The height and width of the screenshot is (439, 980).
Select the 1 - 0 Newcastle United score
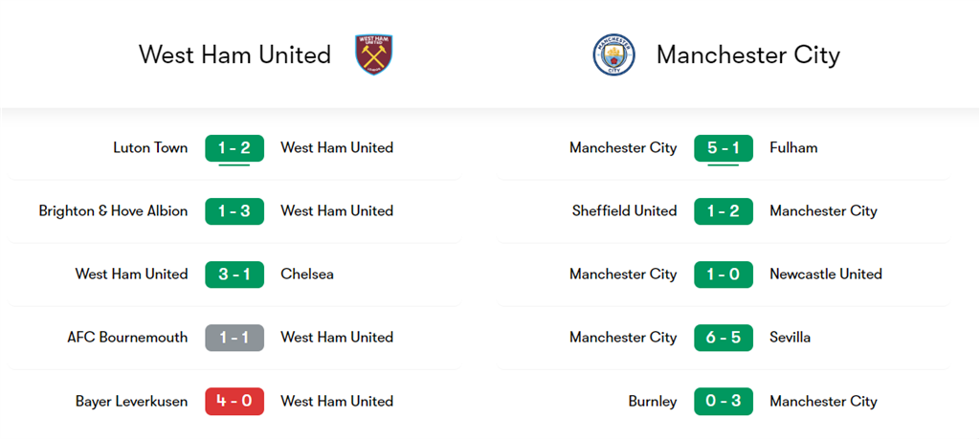(724, 274)
